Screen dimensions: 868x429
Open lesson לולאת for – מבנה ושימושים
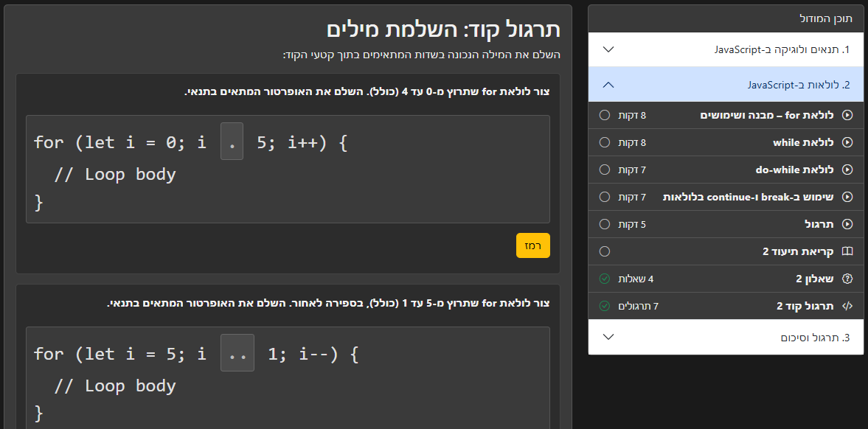pos(726,115)
